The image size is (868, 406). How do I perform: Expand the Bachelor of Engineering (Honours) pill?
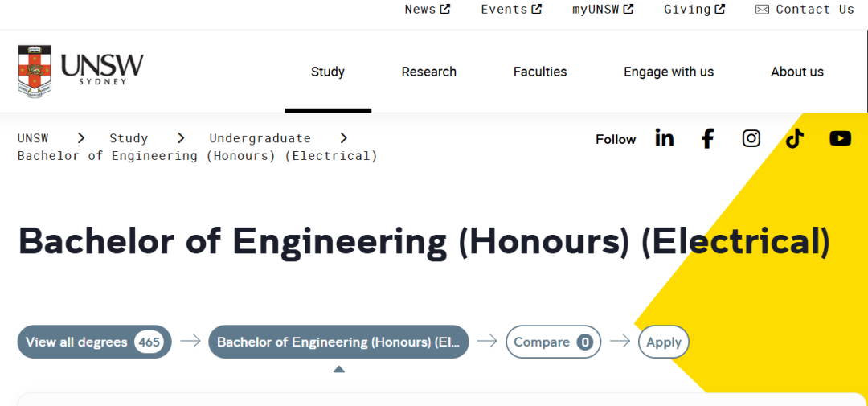pyautogui.click(x=338, y=342)
